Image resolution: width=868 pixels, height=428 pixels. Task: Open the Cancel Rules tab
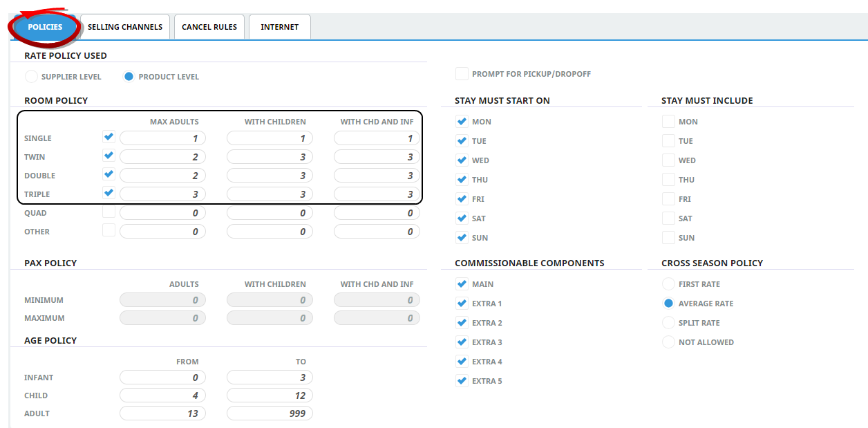pos(209,27)
